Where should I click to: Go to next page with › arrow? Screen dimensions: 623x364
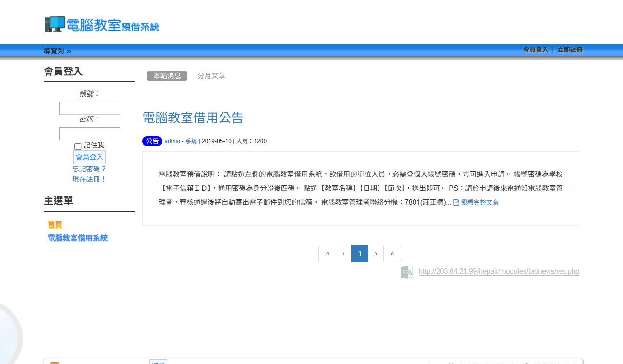point(376,254)
